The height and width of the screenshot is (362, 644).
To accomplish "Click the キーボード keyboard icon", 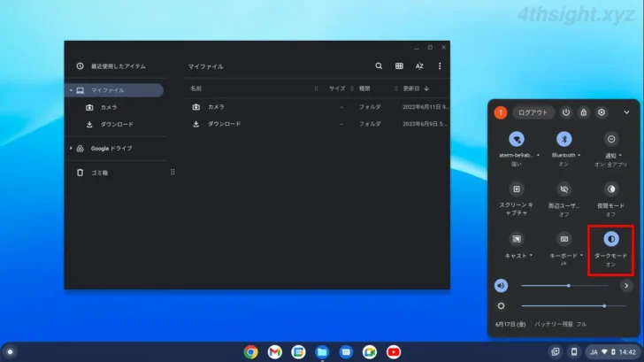I will (x=563, y=239).
